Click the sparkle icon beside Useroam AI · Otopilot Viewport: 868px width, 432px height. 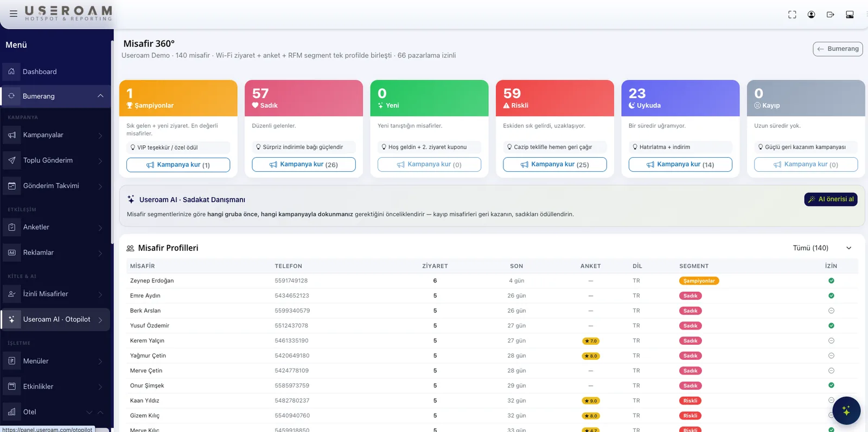[x=12, y=319]
